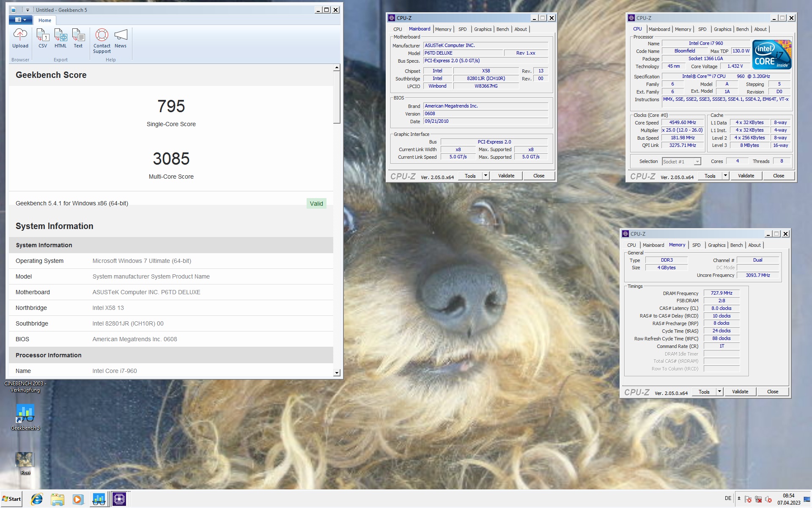This screenshot has width=812, height=508.
Task: Click the Valid badge in Geekbench
Action: pyautogui.click(x=316, y=204)
